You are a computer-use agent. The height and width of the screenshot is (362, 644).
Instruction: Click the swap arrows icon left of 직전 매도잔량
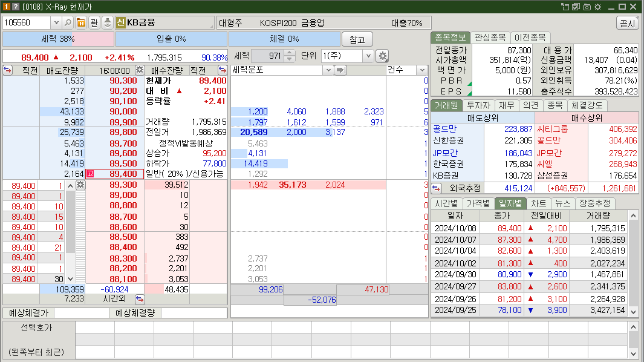coord(7,70)
